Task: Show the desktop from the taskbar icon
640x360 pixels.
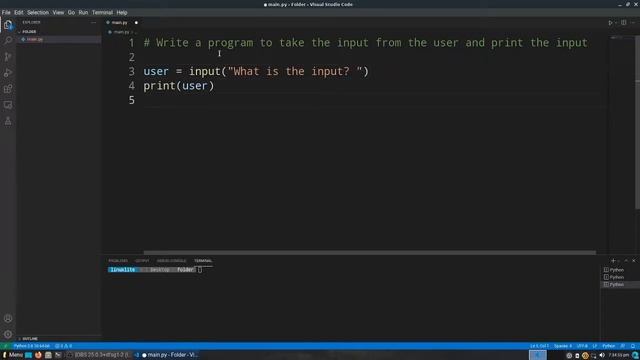Action: point(28,355)
